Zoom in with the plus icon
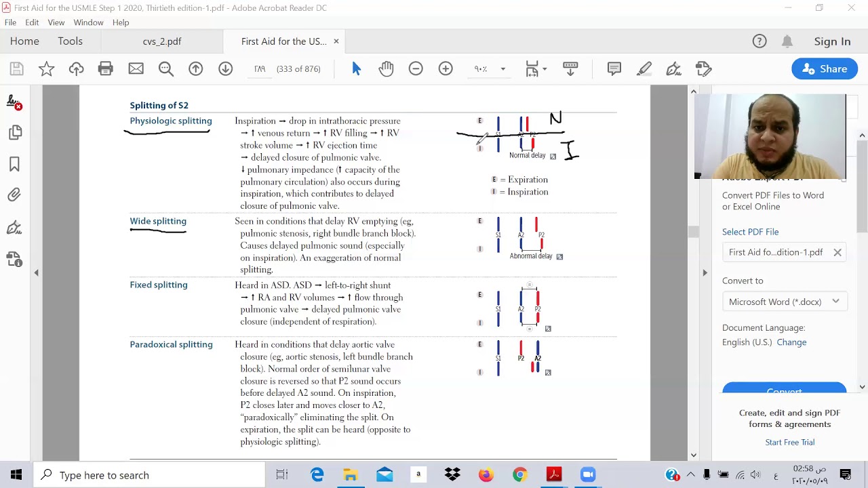868x488 pixels. pyautogui.click(x=446, y=68)
